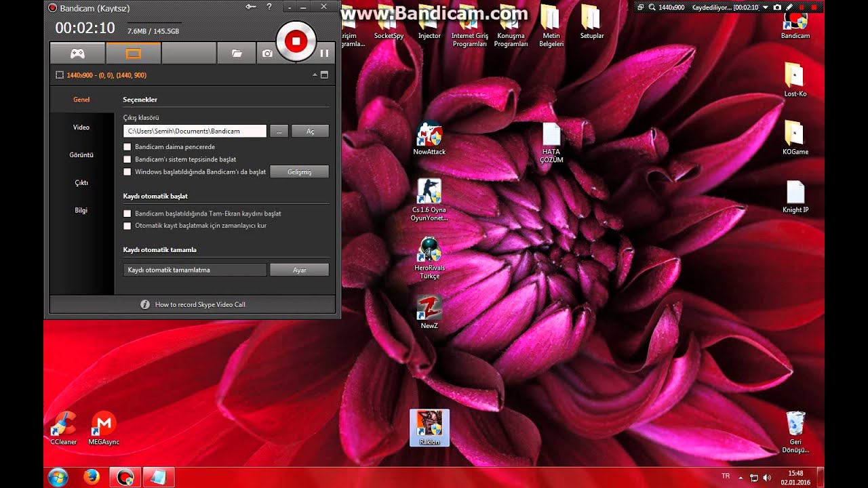Select the Metin Belgeleri folder
The width and height of the screenshot is (868, 488).
[551, 26]
